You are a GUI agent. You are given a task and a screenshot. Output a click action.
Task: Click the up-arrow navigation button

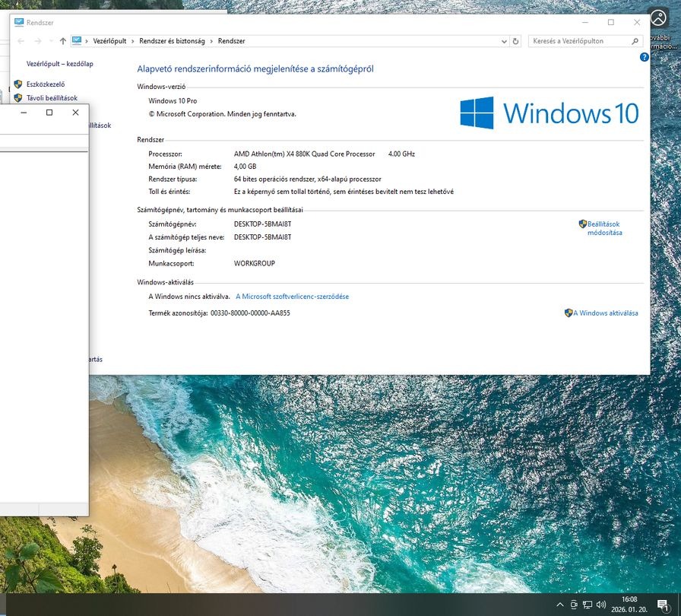coord(63,41)
